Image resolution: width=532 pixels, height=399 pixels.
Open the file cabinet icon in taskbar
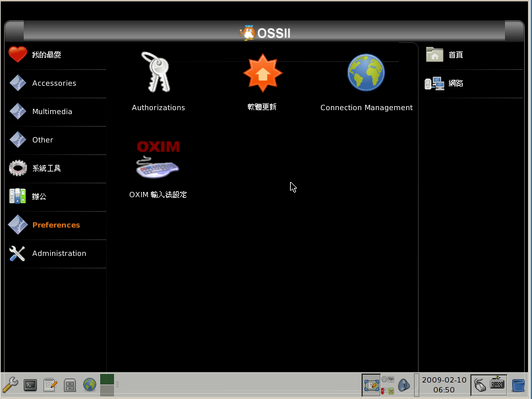[x=69, y=384]
